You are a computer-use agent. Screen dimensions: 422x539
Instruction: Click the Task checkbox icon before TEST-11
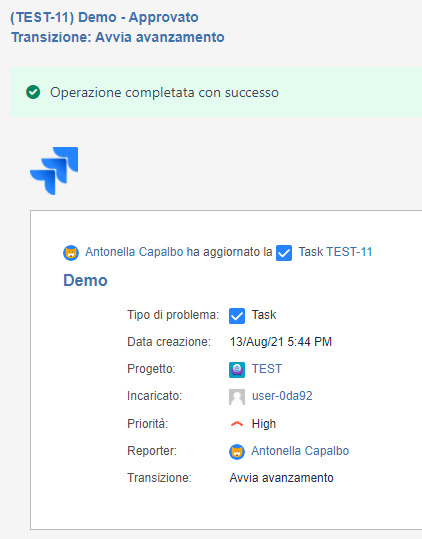coord(284,253)
